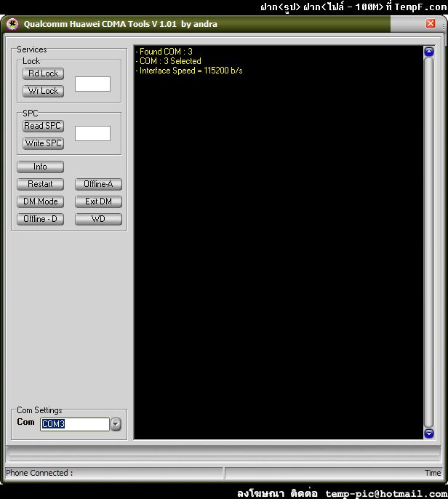Click the Offline-A button
This screenshot has height=499, width=448.
click(98, 184)
